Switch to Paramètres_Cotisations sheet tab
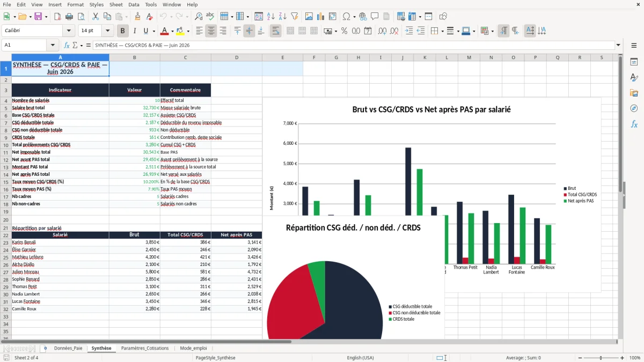Image resolution: width=644 pixels, height=362 pixels. (x=145, y=348)
